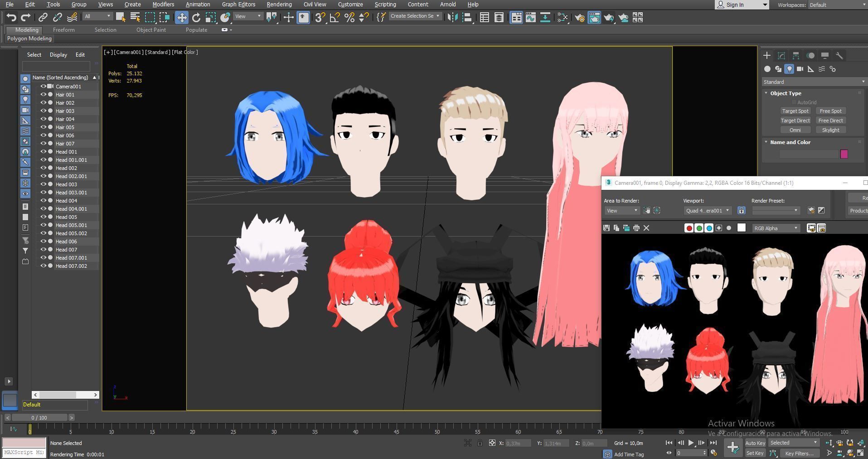Open the RGB Alpha channel dropdown
This screenshot has width=868, height=459.
tap(776, 228)
